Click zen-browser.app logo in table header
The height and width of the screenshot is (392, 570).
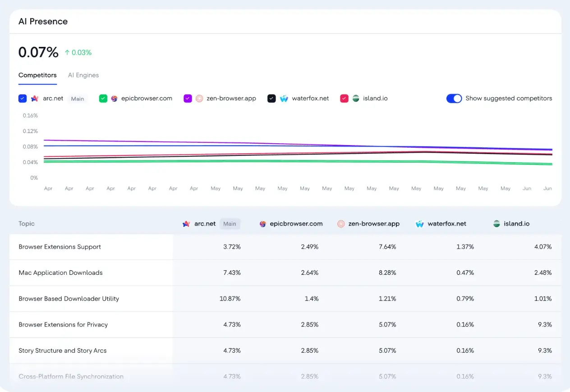(x=341, y=223)
